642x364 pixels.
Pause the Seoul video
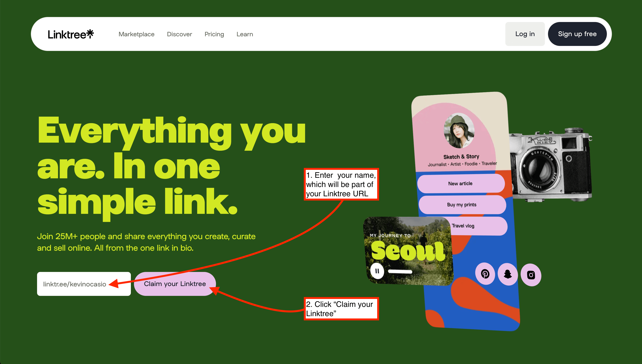pos(377,271)
